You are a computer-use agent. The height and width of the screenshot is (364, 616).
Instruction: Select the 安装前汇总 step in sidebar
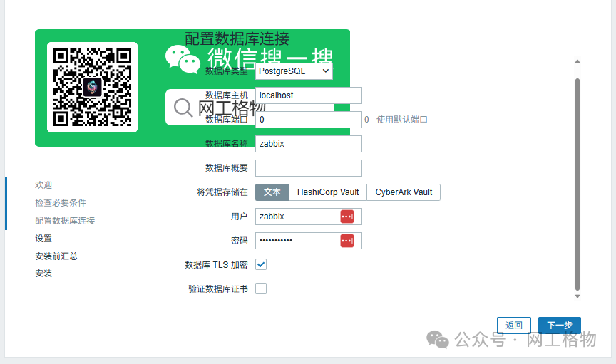(x=56, y=256)
